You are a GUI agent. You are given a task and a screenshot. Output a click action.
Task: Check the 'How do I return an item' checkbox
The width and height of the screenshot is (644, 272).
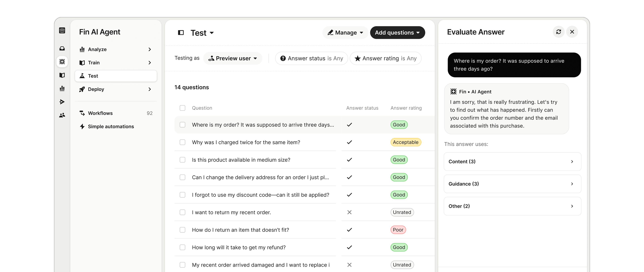coord(182,230)
